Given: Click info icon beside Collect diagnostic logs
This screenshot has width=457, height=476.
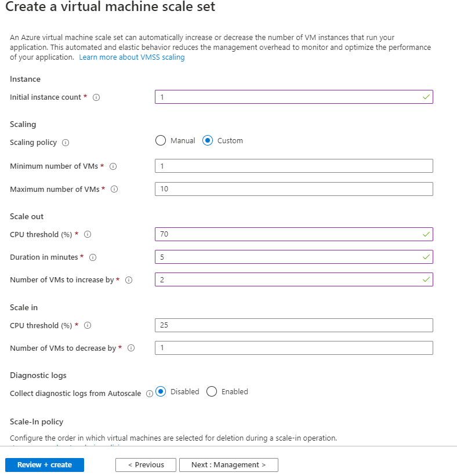Looking at the screenshot, I should pos(150,394).
